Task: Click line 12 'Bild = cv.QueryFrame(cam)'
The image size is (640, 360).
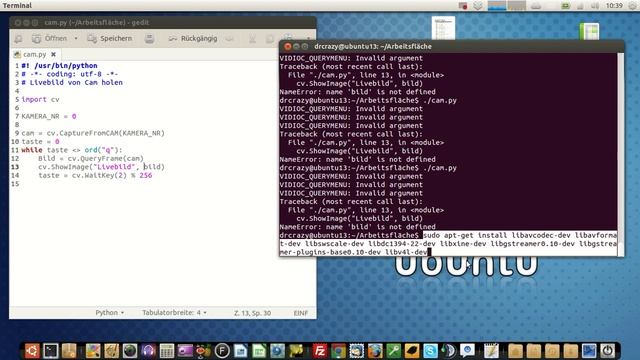Action: (91, 158)
